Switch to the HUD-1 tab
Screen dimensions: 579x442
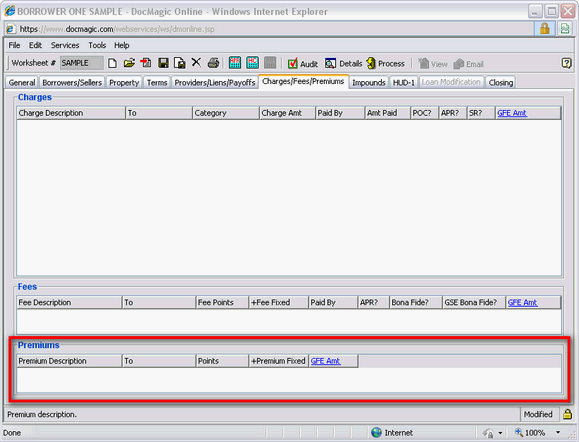click(404, 82)
